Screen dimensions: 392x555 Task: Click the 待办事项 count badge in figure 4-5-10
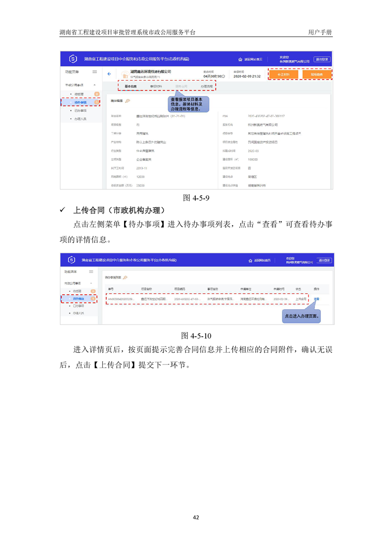click(93, 299)
